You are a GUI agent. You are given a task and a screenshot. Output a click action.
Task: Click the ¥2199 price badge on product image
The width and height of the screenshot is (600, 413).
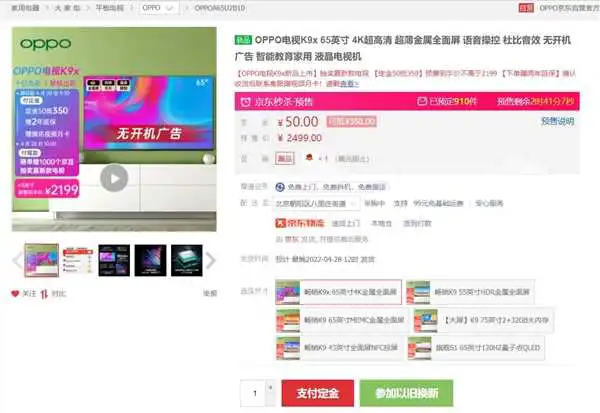pos(47,189)
